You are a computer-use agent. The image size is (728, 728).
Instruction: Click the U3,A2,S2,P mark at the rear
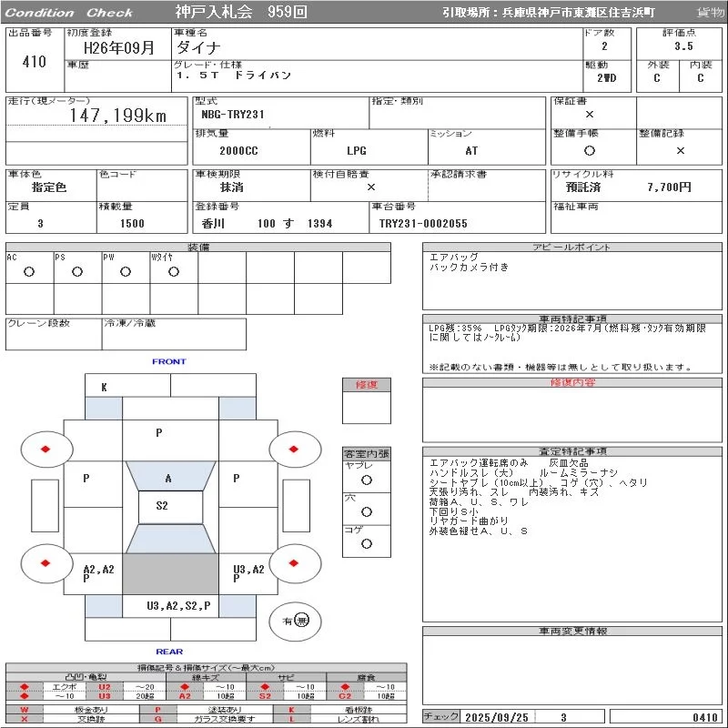pos(178,605)
